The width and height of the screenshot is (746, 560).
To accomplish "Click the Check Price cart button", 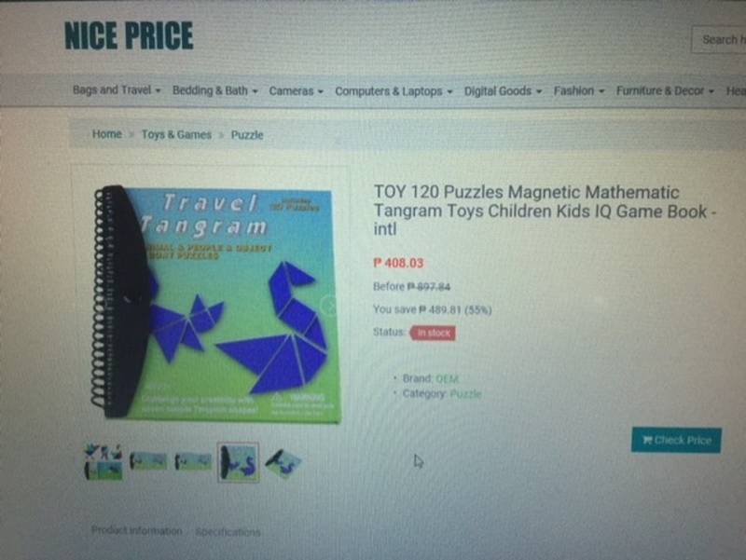I will point(676,440).
